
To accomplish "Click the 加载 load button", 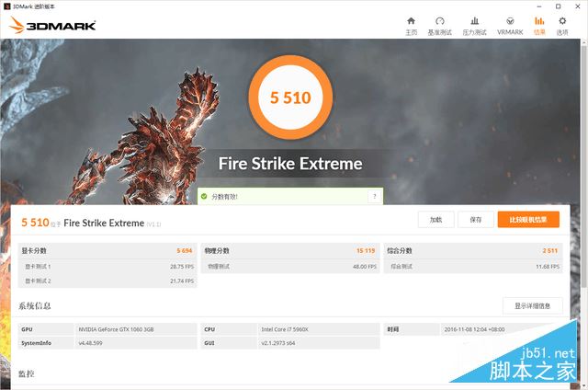I will (x=435, y=220).
